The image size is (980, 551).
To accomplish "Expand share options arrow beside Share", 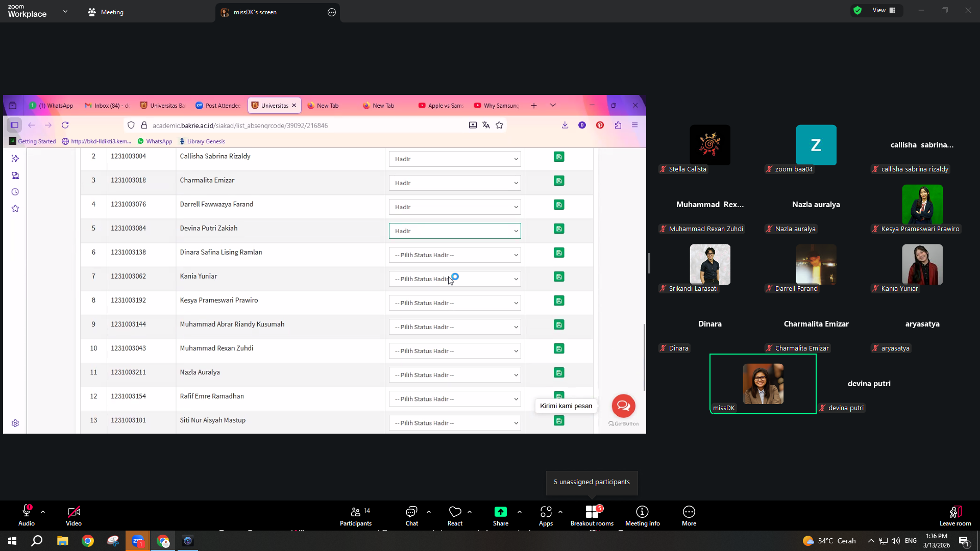I will click(x=520, y=512).
